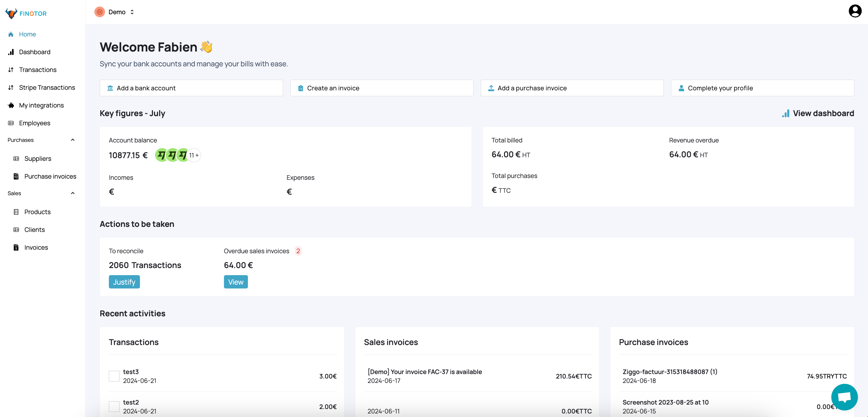The image size is (868, 417).
Task: Open the Screenshot 2023-08-25 purchase invoice row
Action: [733, 407]
